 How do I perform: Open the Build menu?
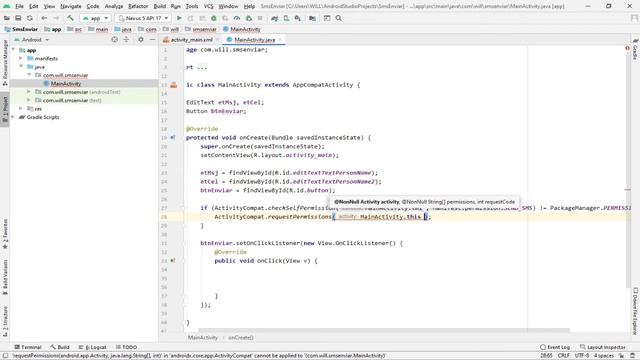pos(160,6)
